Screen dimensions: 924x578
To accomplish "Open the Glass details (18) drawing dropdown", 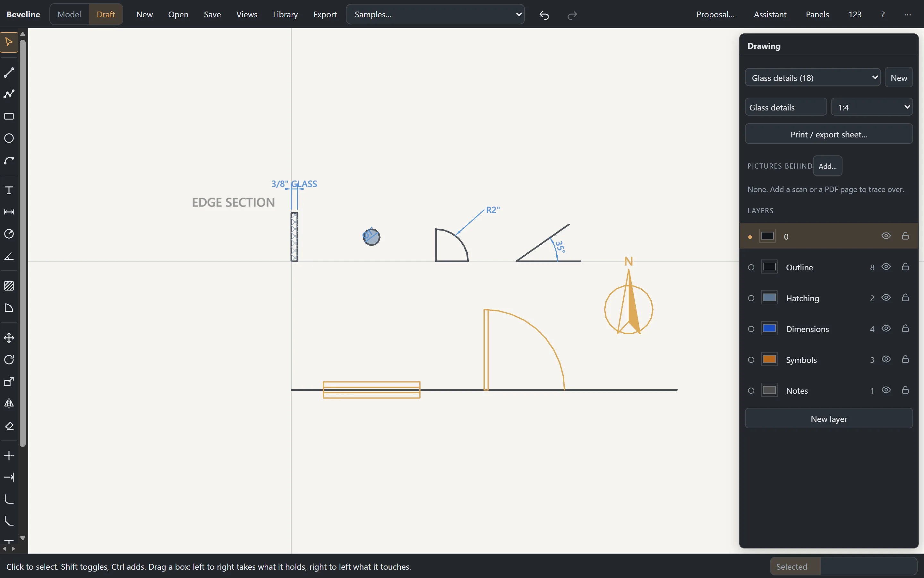I will click(x=813, y=78).
